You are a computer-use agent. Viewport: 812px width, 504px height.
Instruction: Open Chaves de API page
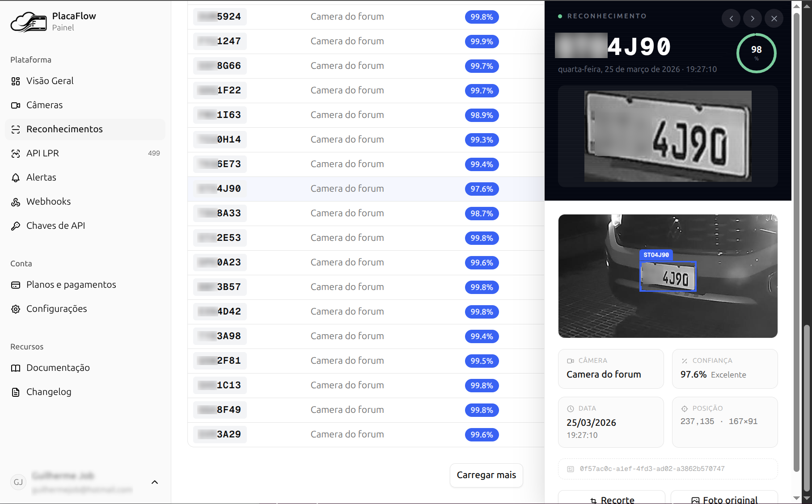55,226
